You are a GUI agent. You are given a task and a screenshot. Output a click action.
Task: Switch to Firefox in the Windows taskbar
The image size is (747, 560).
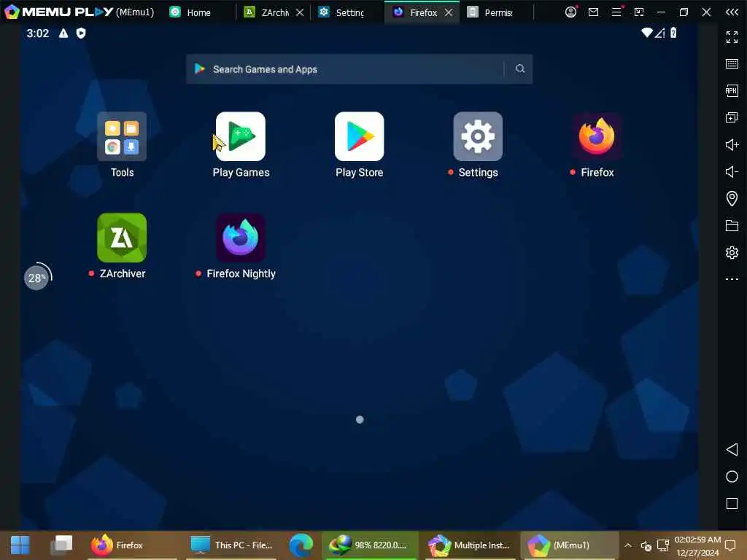point(132,545)
